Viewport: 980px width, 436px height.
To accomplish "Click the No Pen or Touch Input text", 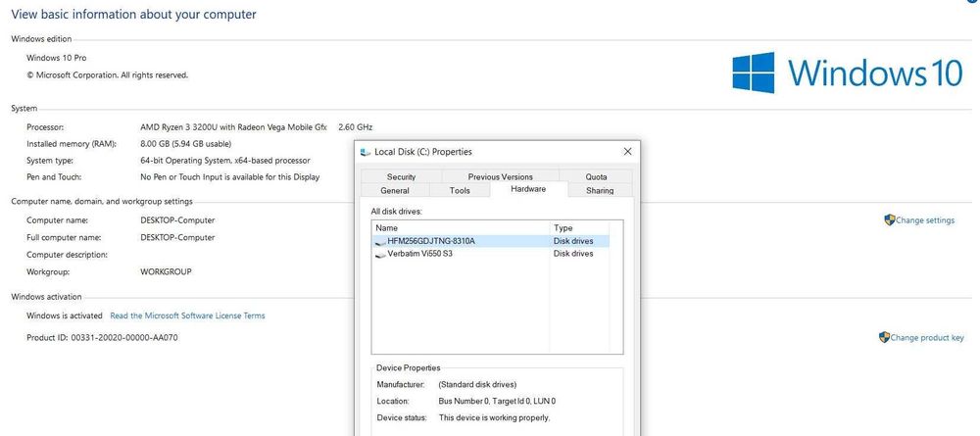I will 230,177.
